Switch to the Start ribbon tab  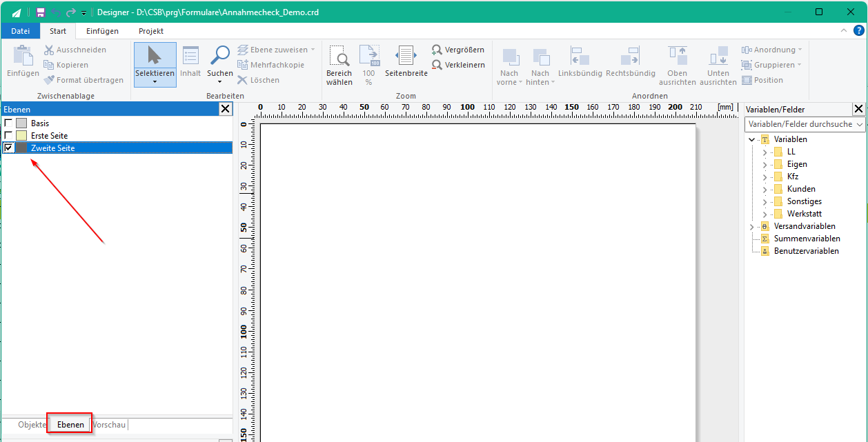58,31
